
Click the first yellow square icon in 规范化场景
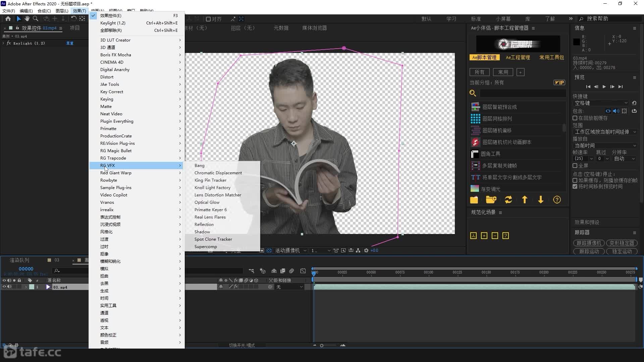[473, 236]
